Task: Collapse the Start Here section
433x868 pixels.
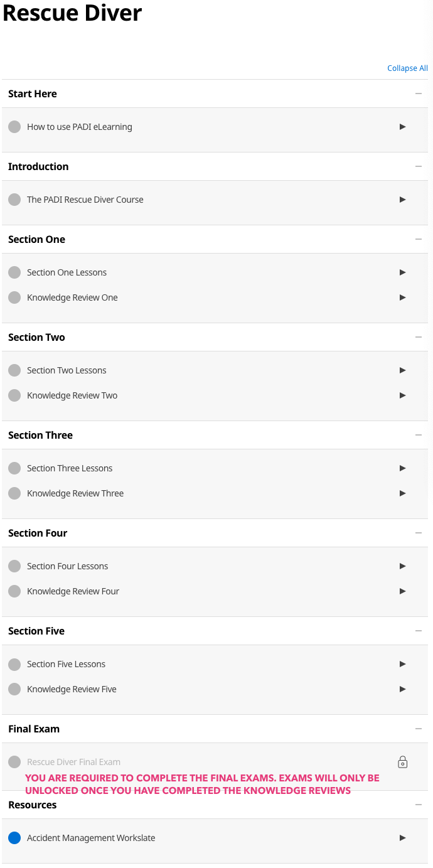Action: pos(419,94)
